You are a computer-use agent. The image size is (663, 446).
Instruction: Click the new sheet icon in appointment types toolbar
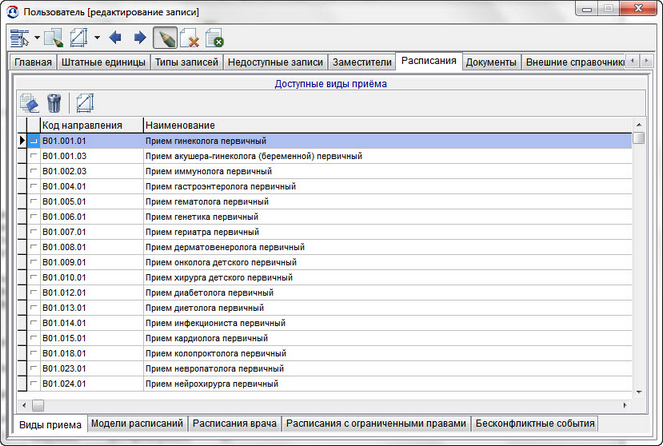85,103
